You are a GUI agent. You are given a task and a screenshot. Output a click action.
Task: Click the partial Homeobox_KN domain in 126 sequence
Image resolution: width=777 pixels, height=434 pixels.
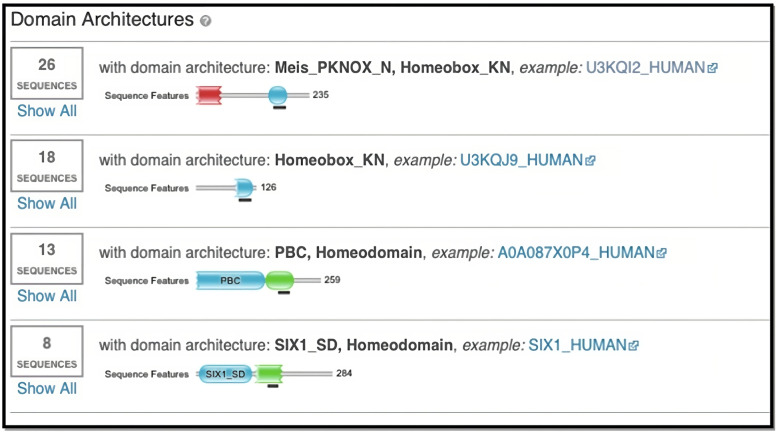click(x=244, y=188)
